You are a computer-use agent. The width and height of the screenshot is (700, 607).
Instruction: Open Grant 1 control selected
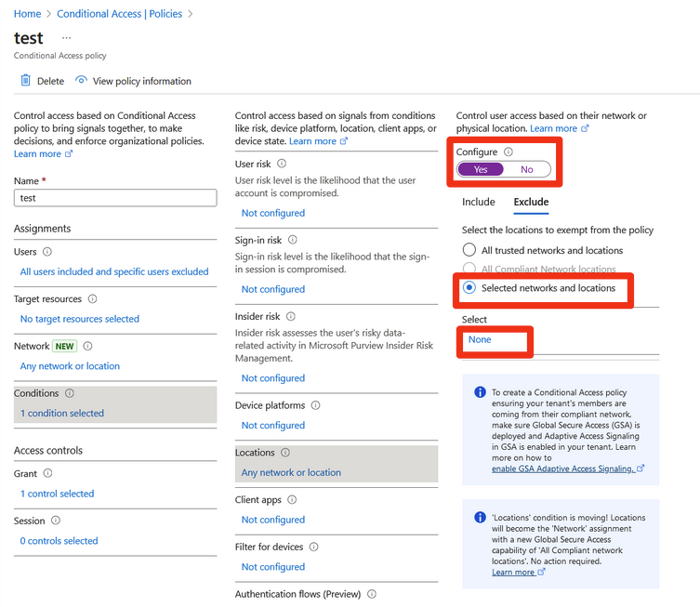coord(57,494)
